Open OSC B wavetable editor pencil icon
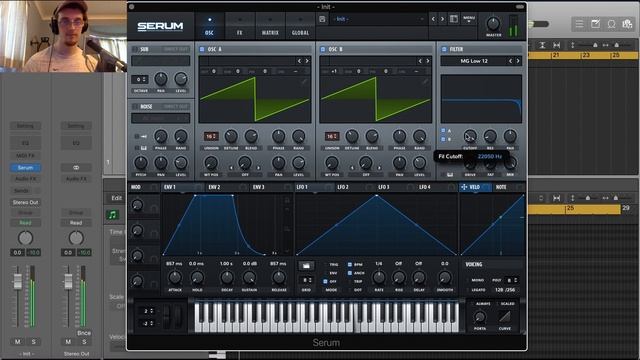640x360 pixels. point(425,81)
